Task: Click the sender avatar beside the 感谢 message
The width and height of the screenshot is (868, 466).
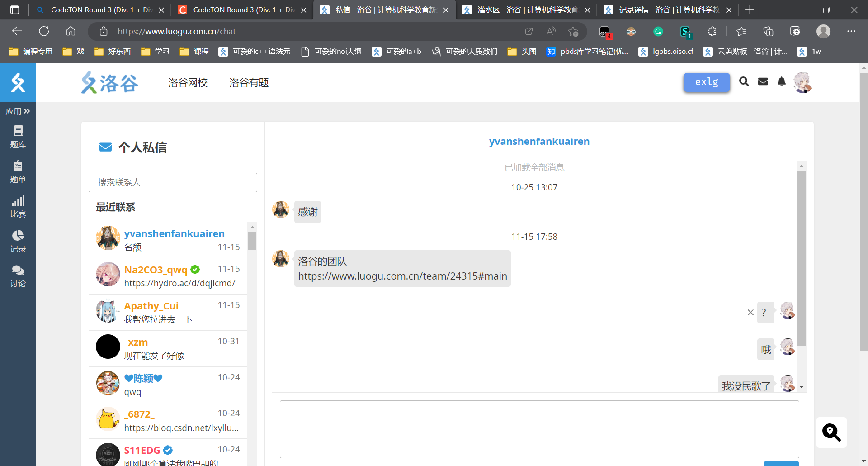Action: [x=281, y=209]
